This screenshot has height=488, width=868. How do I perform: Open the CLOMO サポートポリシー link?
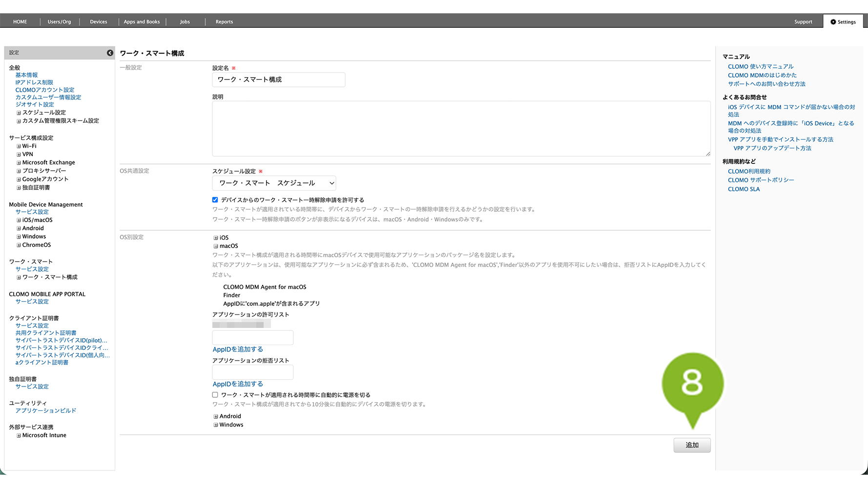tap(761, 180)
